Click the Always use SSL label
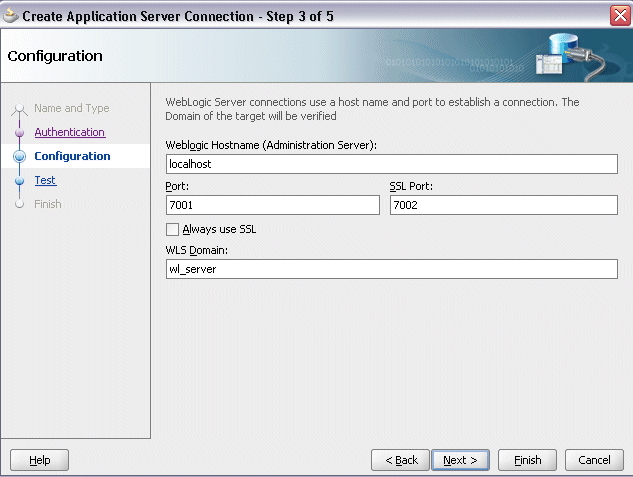Image resolution: width=633 pixels, height=477 pixels. [219, 229]
